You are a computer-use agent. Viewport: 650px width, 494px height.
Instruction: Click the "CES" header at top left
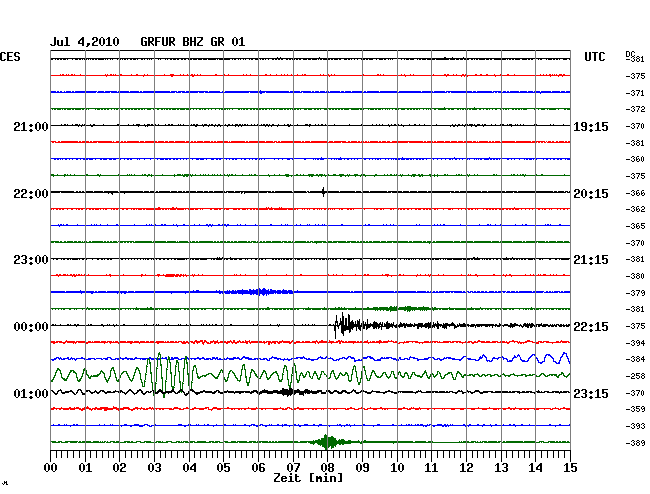click(x=10, y=57)
